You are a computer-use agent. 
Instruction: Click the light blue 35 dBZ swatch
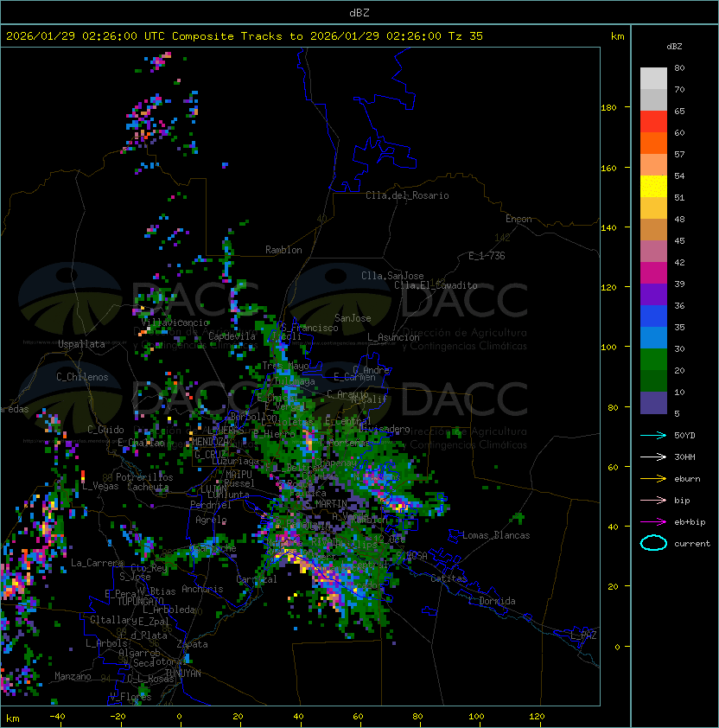[x=653, y=338]
